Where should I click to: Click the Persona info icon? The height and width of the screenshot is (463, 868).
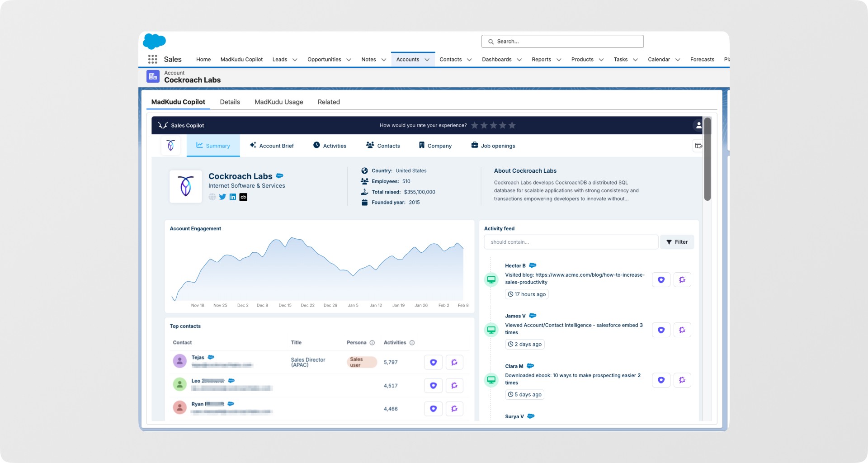point(372,343)
